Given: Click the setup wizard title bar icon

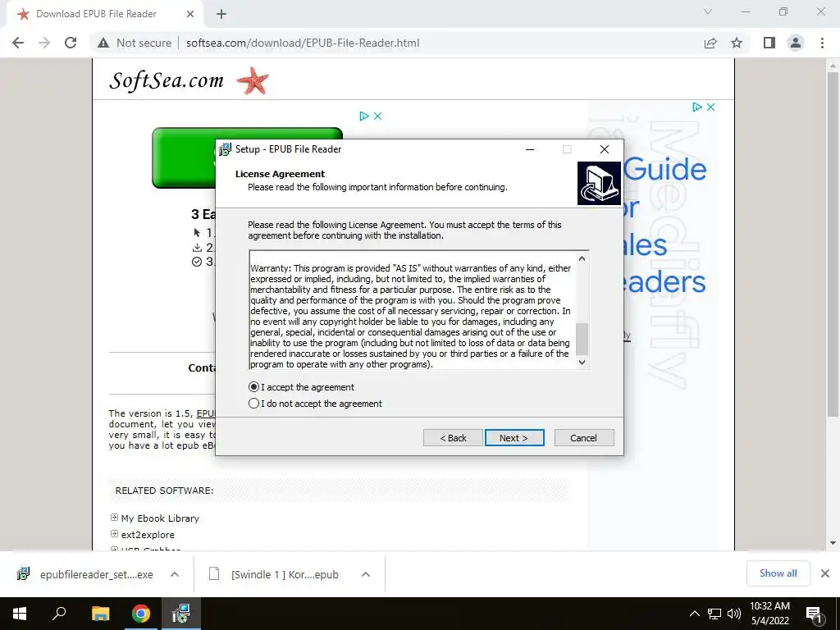Looking at the screenshot, I should (x=225, y=149).
